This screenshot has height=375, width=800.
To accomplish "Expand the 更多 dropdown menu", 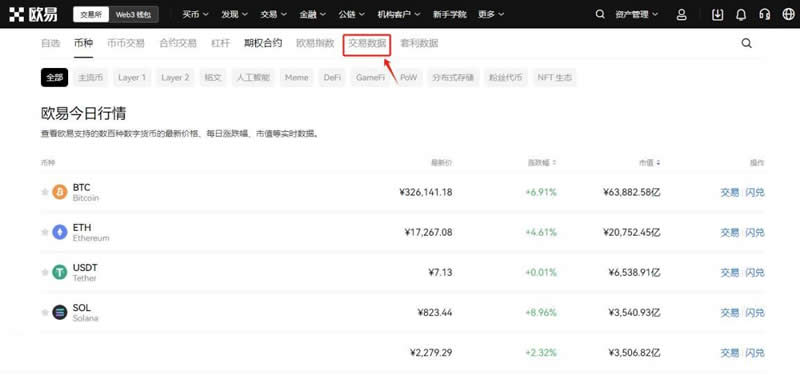I will 491,14.
